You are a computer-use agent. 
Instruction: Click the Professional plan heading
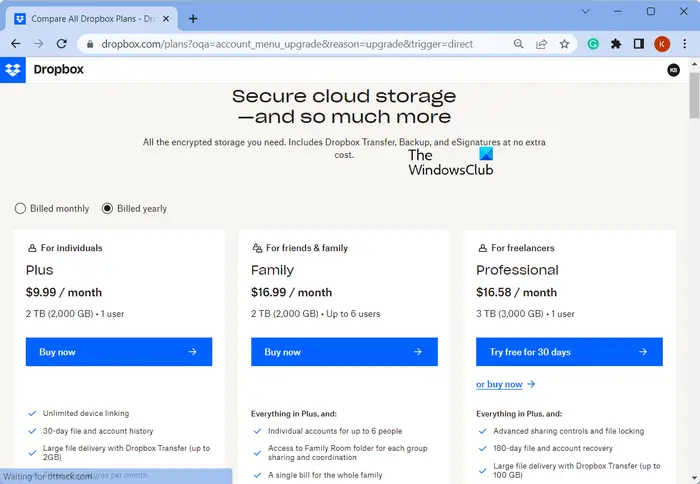(517, 270)
